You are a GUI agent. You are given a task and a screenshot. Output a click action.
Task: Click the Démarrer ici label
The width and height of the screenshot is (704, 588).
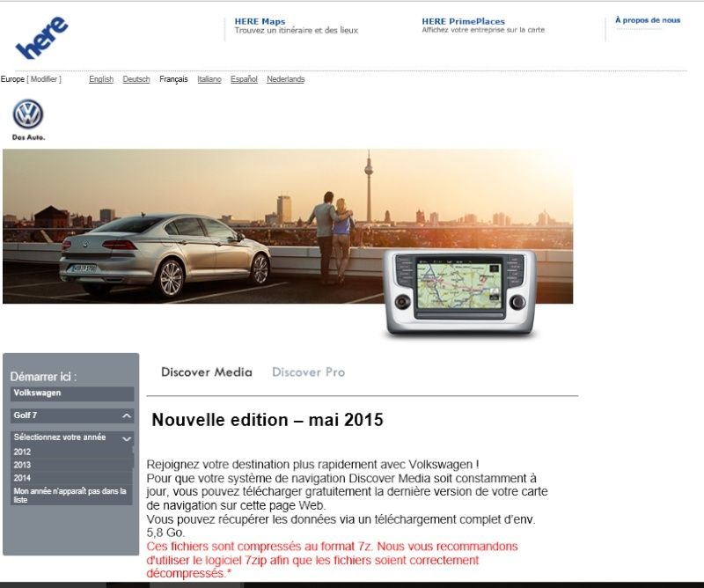43,377
